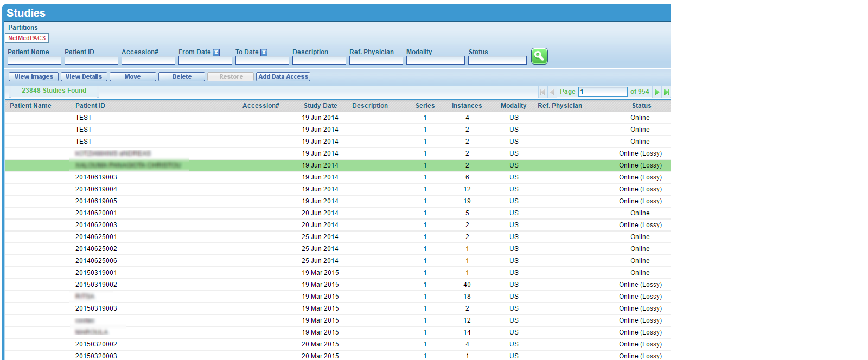868x360 pixels.
Task: Click instances value 14 in table
Action: click(467, 332)
